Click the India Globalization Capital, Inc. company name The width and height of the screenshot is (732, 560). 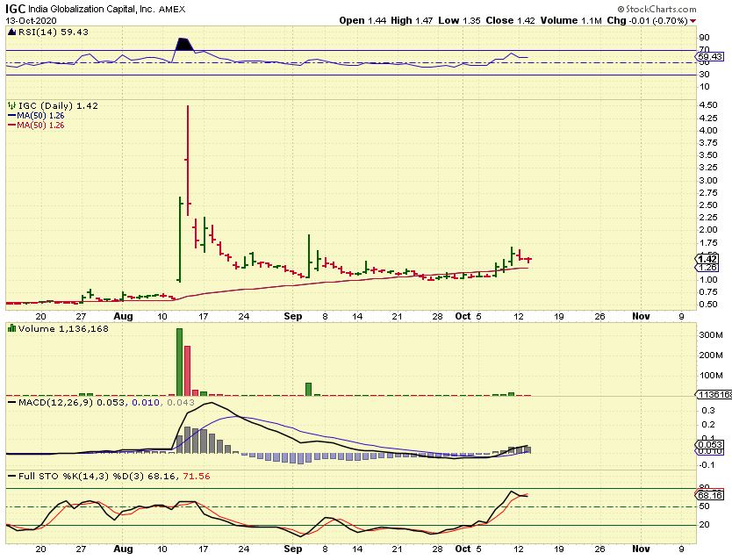[x=91, y=9]
